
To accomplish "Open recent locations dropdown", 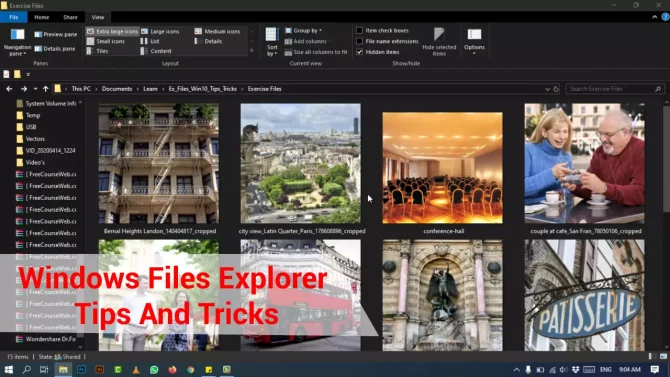I will coord(35,89).
